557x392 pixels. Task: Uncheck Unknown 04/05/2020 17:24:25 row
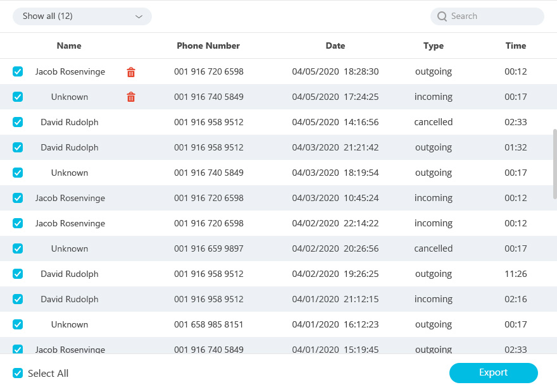click(18, 97)
